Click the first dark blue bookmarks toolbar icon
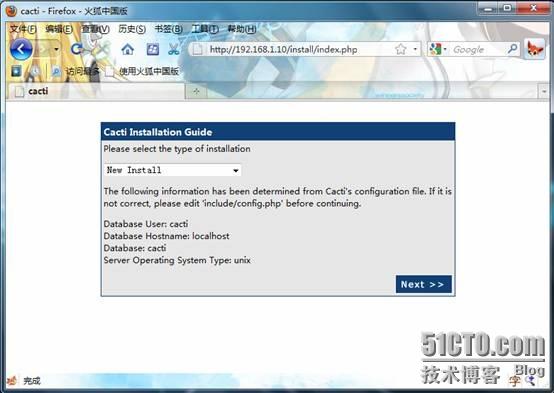This screenshot has width=554, height=393. click(16, 71)
